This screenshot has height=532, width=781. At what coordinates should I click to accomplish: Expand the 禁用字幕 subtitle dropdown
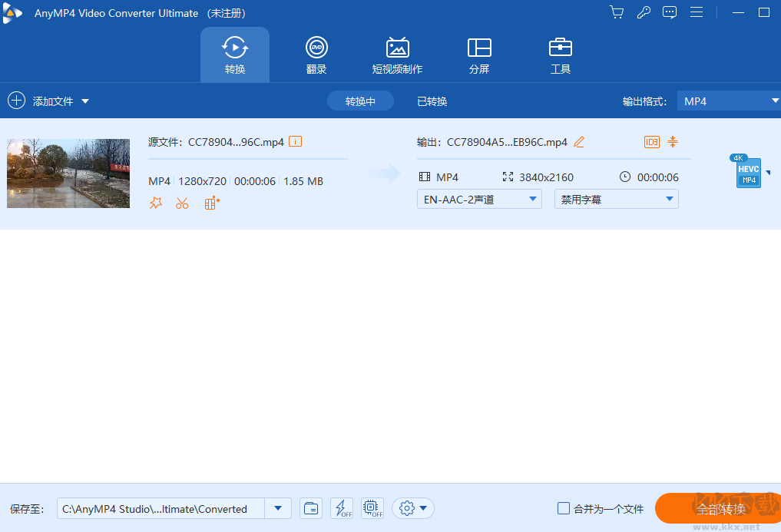coord(616,199)
